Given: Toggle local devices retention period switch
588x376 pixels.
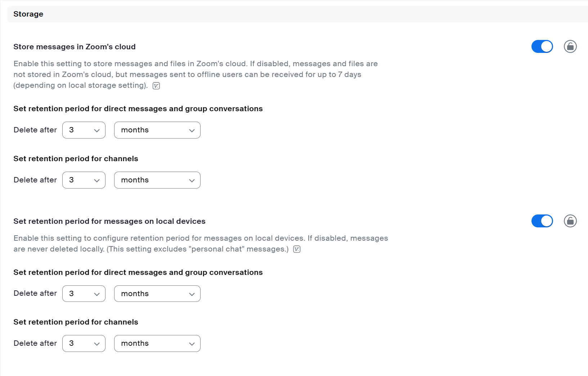Looking at the screenshot, I should (x=542, y=221).
